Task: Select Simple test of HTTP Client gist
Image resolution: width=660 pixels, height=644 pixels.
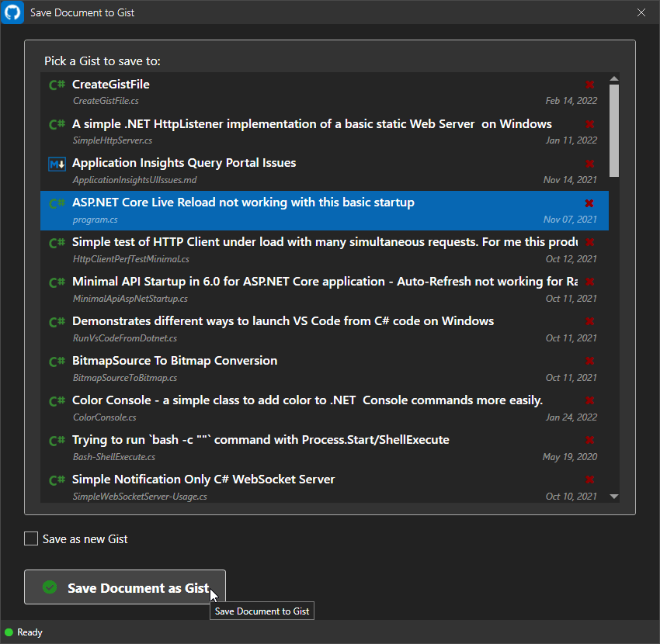Action: 325,242
